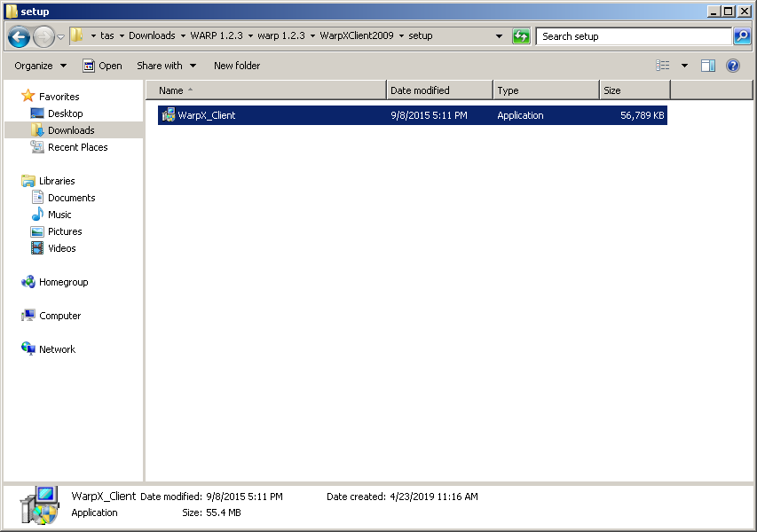The width and height of the screenshot is (757, 532).
Task: Navigate to tas in the address path
Action: 107,35
